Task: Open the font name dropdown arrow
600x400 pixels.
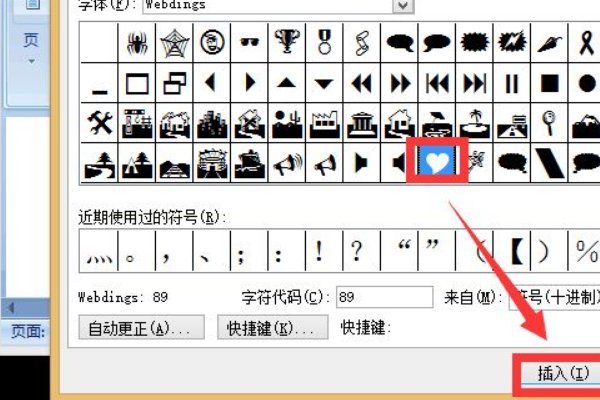Action: (403, 6)
